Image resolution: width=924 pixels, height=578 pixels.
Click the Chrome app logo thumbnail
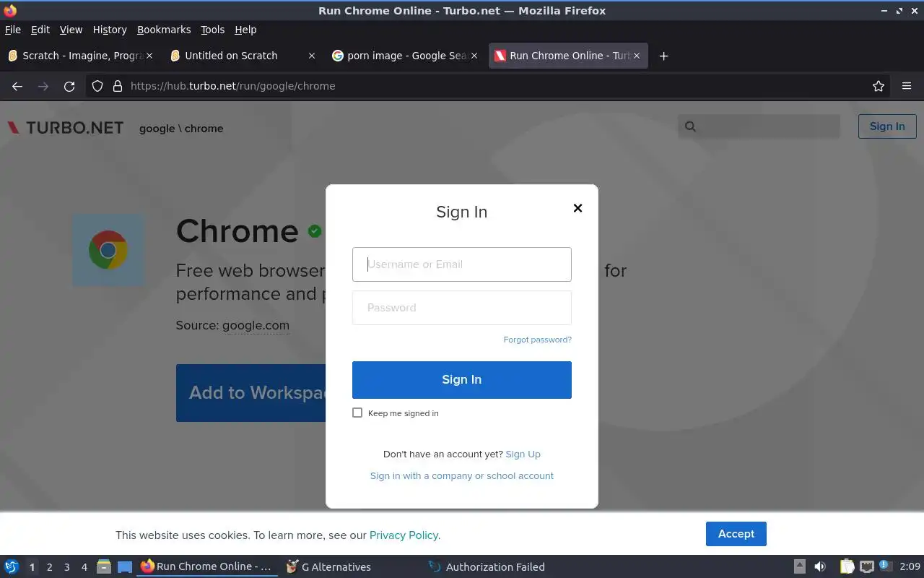108,250
